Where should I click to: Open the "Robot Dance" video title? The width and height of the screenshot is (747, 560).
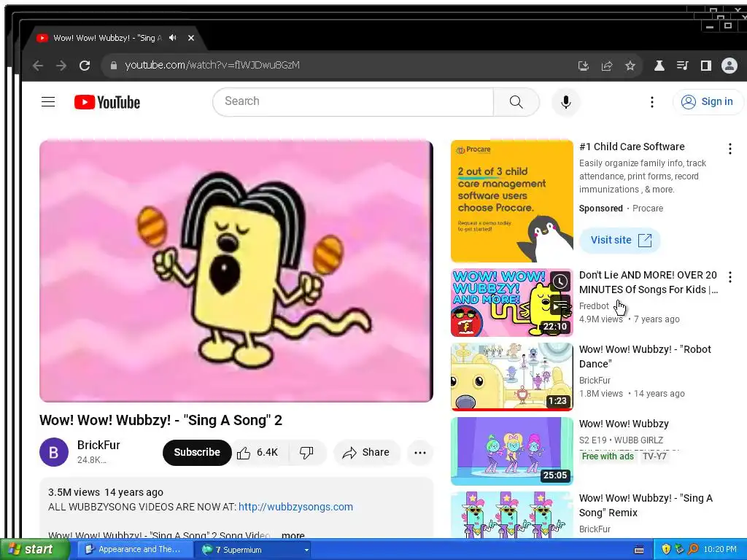(645, 356)
